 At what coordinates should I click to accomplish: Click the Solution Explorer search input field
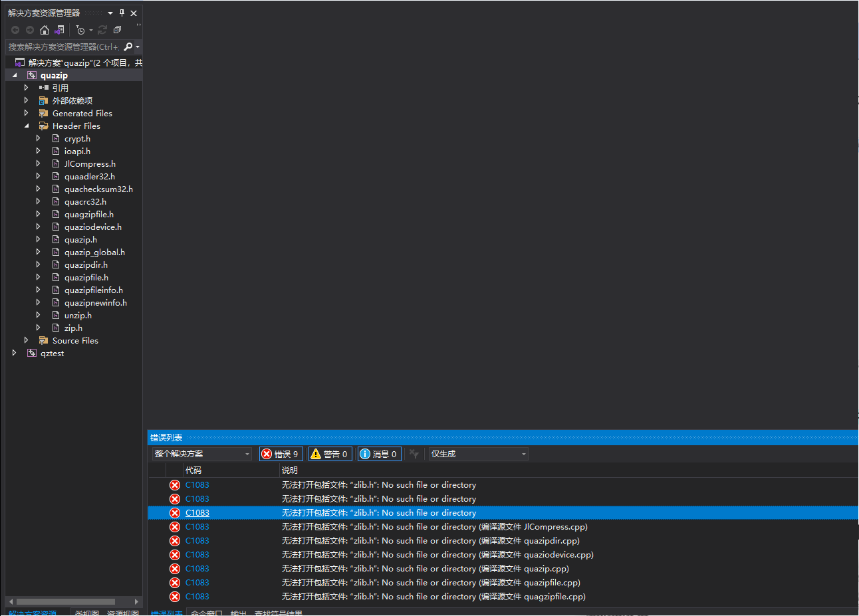[63, 47]
